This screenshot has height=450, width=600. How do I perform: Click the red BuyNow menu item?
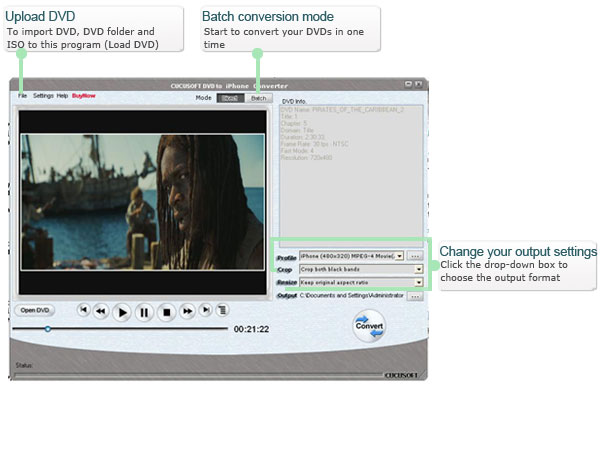coord(84,96)
